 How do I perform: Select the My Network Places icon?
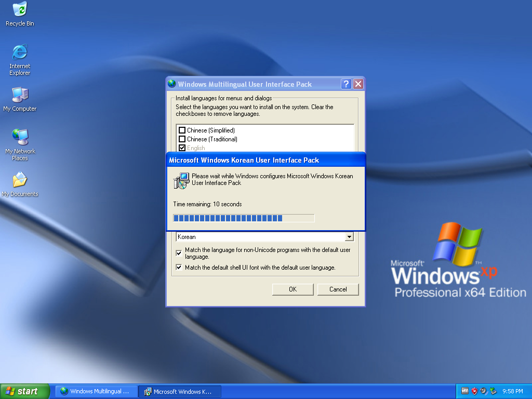[x=20, y=144]
